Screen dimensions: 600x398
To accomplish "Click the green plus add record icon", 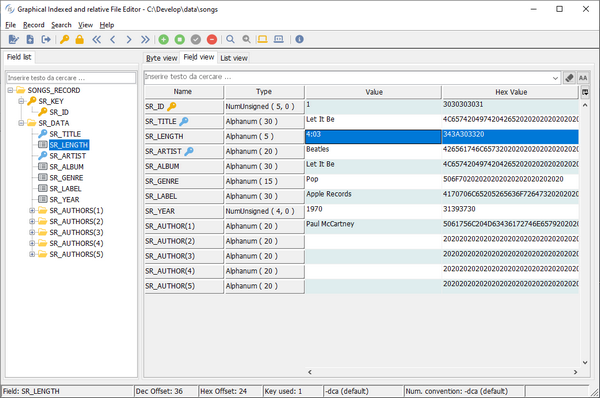I will tap(163, 39).
